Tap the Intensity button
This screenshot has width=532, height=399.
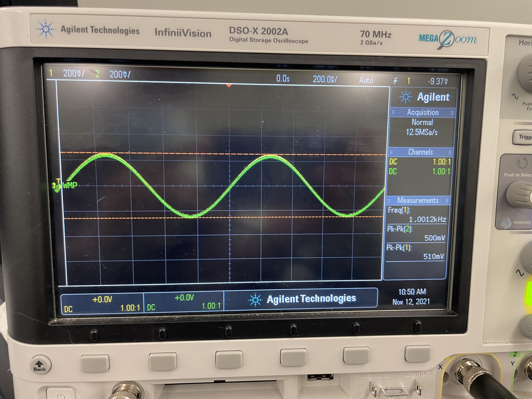coord(505,223)
